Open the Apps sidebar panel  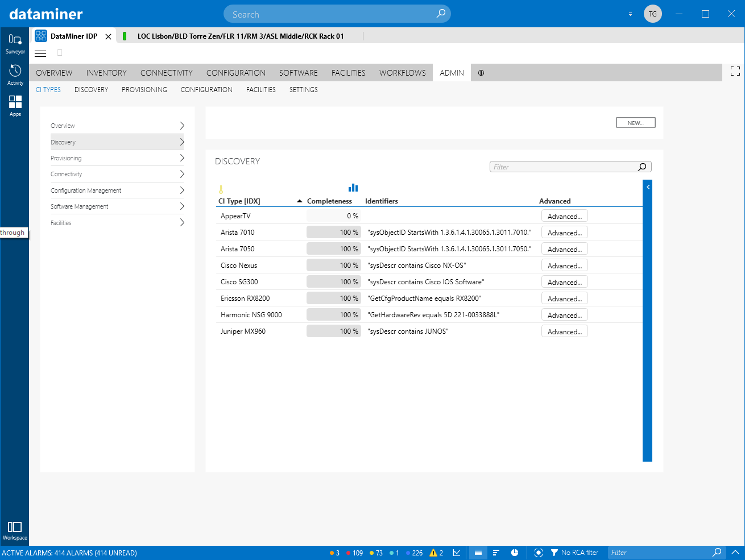click(15, 106)
